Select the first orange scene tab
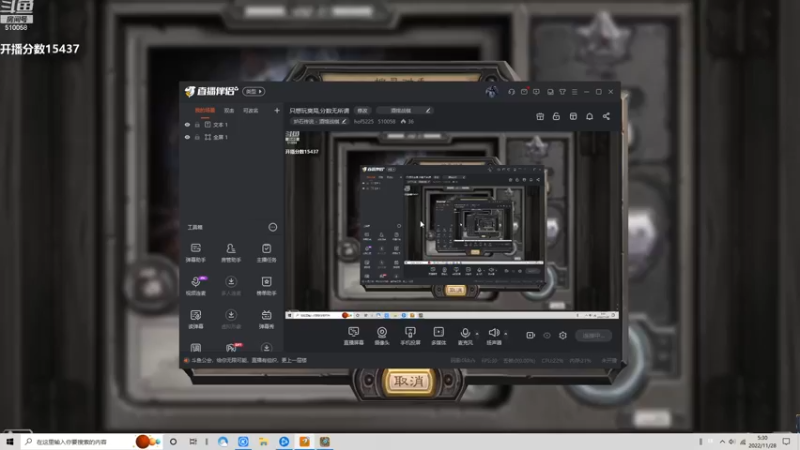The height and width of the screenshot is (450, 800). [x=205, y=111]
